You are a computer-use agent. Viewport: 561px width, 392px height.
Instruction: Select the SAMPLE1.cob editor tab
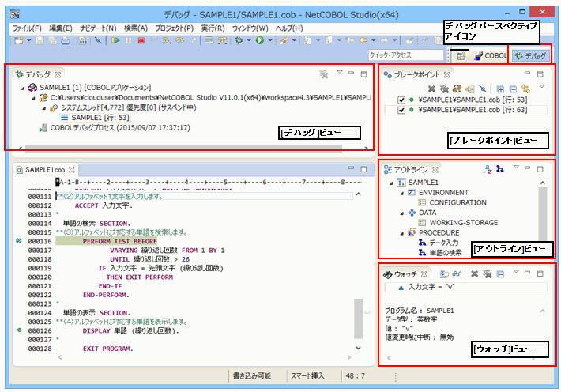coord(45,170)
